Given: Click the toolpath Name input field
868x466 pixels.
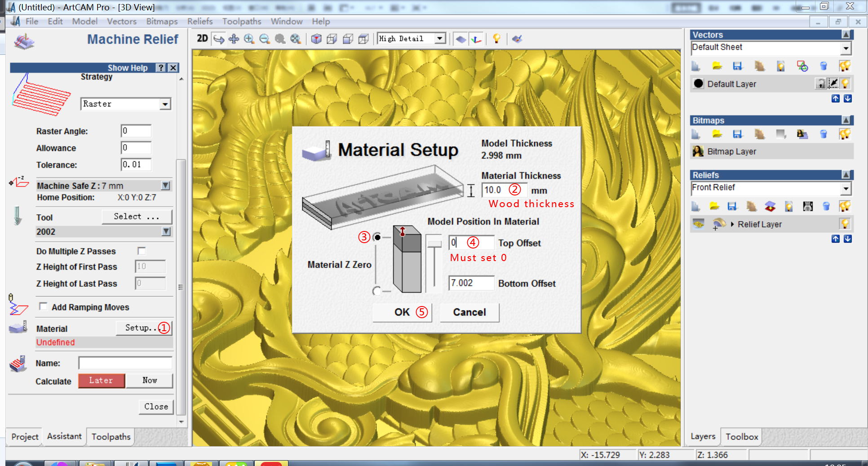Looking at the screenshot, I should tap(125, 363).
